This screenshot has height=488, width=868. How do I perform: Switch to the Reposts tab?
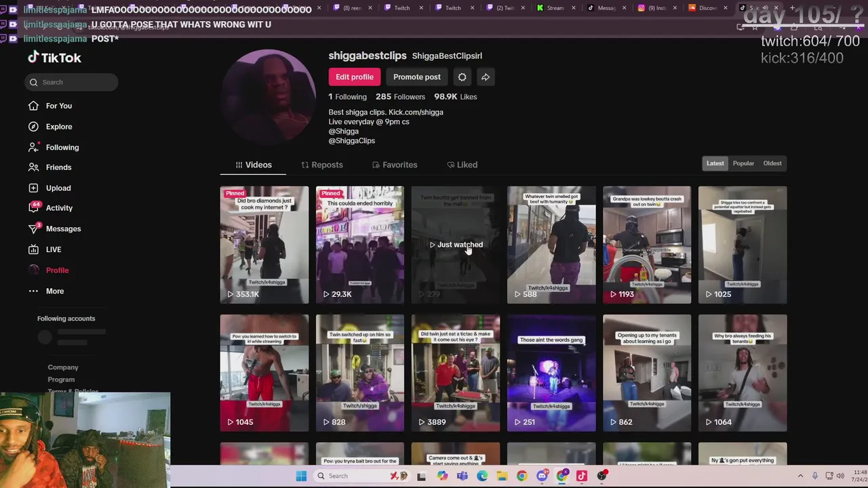coord(322,165)
